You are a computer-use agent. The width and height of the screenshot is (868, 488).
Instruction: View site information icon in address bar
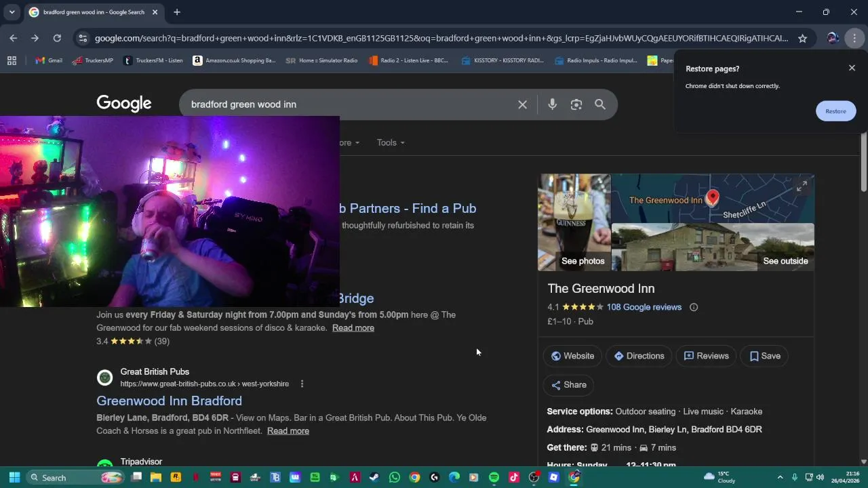(82, 39)
